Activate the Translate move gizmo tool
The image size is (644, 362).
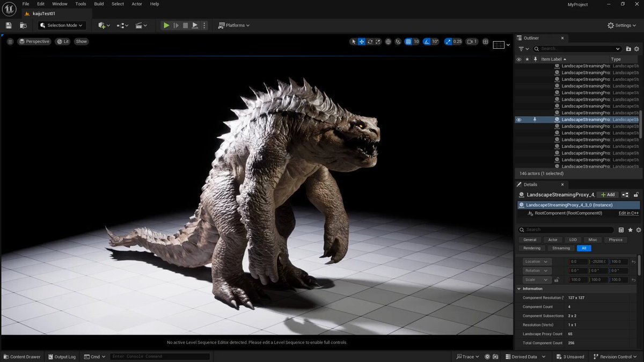(362, 41)
